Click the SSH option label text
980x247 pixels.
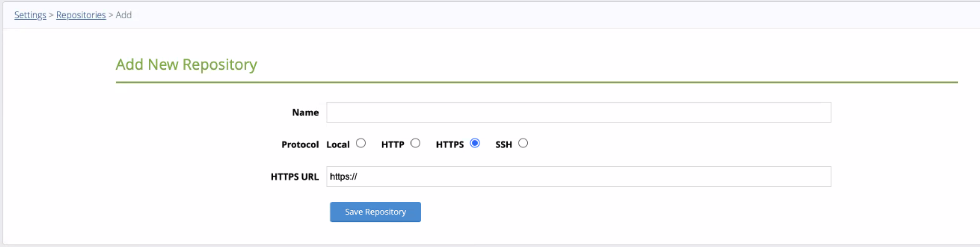[504, 145]
